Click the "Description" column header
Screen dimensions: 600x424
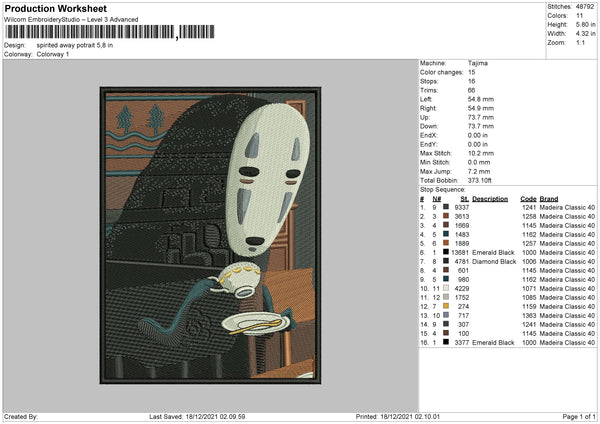(490, 199)
